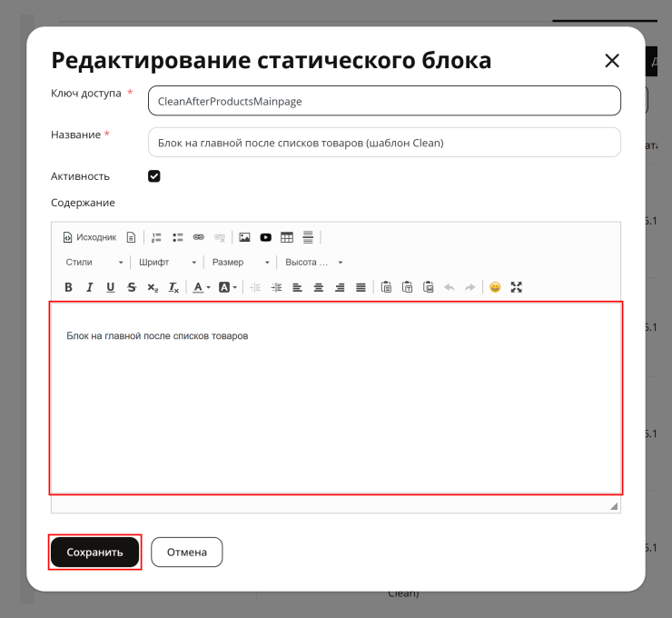Open the emoji smiley picker
The height and width of the screenshot is (618, 672).
[x=495, y=287]
